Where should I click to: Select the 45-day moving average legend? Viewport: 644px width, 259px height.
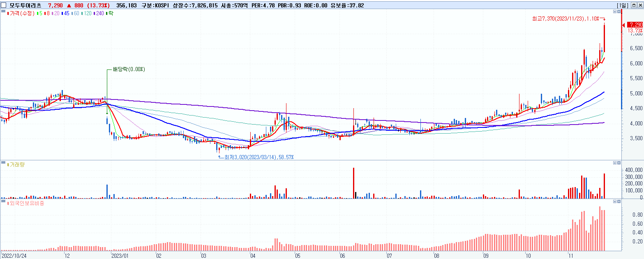pyautogui.click(x=65, y=14)
